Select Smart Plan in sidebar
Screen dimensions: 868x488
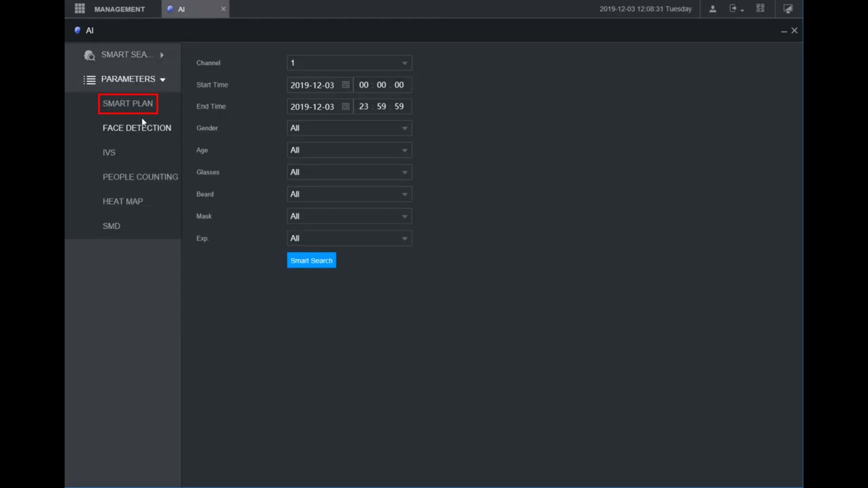click(127, 103)
